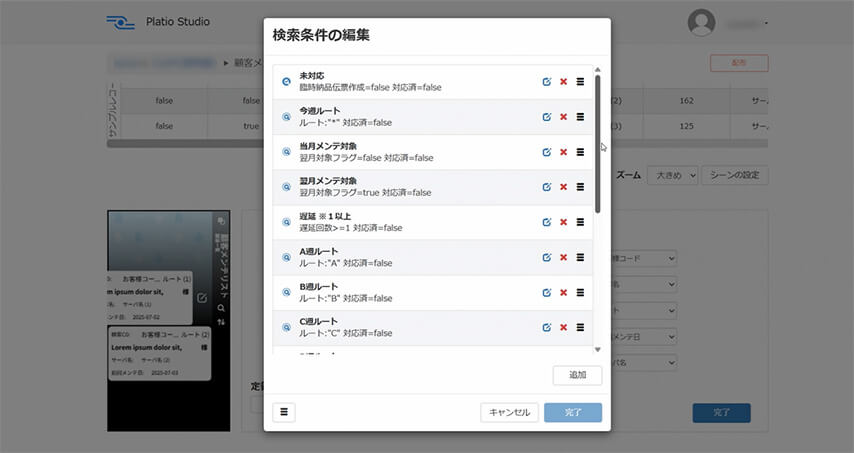Screen dimensions: 854x453
Task: Click edit icon in preview phone panel
Action: click(202, 298)
